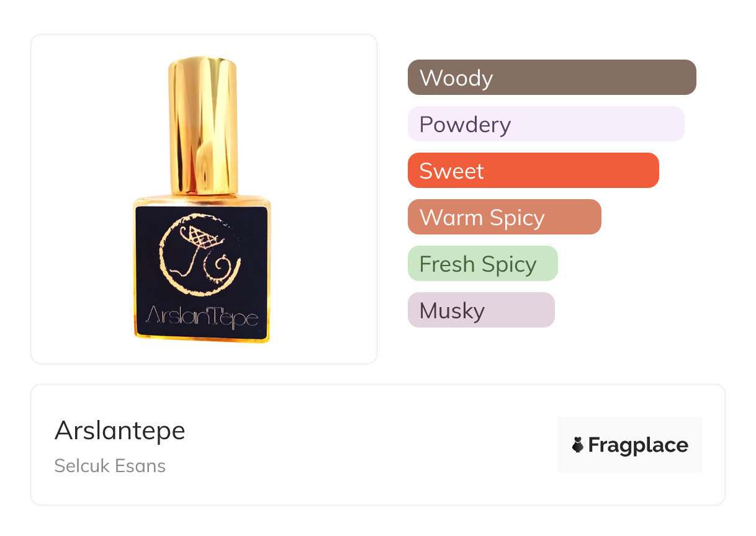Screen dimensions: 756x536
Task: Click the 'Powdery' text label
Action: pyautogui.click(x=465, y=124)
